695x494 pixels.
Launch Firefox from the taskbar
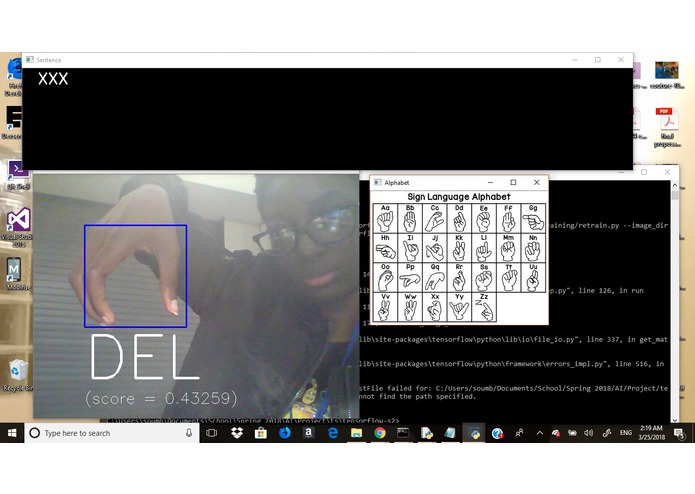[285, 433]
